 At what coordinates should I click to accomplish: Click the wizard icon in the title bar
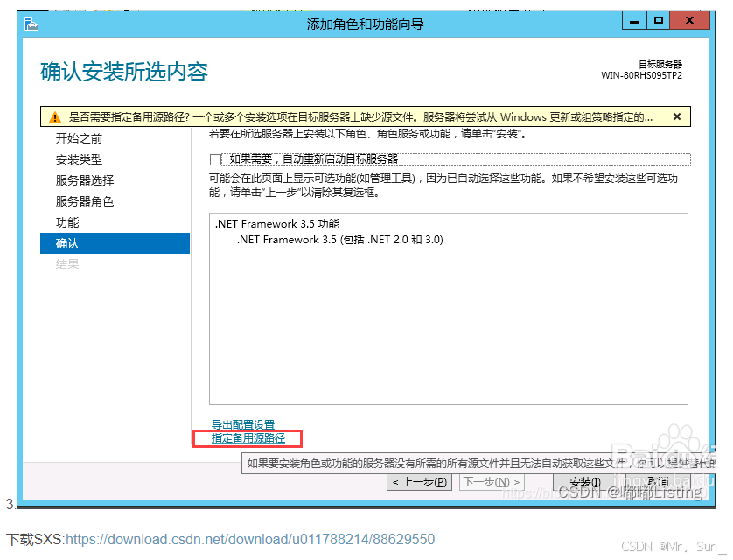(31, 24)
